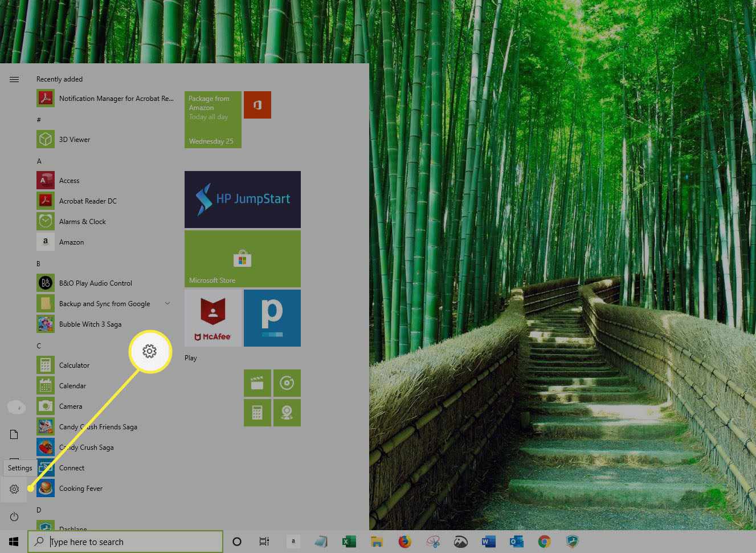The height and width of the screenshot is (553, 756).
Task: Click the 'B' letter group header
Action: point(38,264)
